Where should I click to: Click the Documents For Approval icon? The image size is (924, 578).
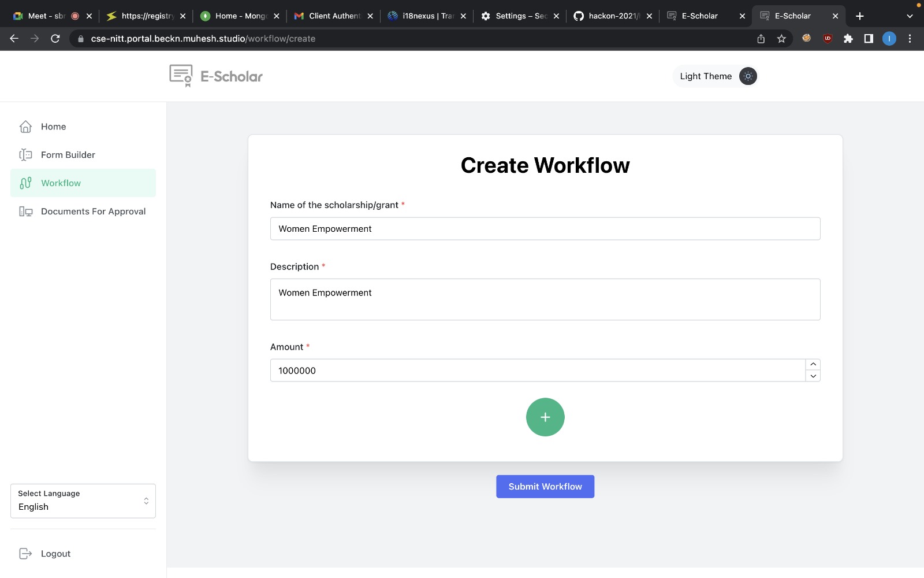(25, 212)
